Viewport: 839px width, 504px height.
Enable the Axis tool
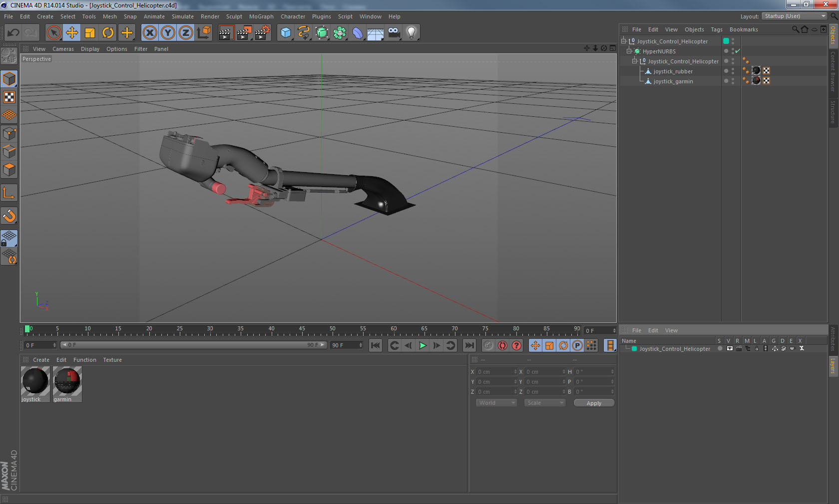pos(9,193)
